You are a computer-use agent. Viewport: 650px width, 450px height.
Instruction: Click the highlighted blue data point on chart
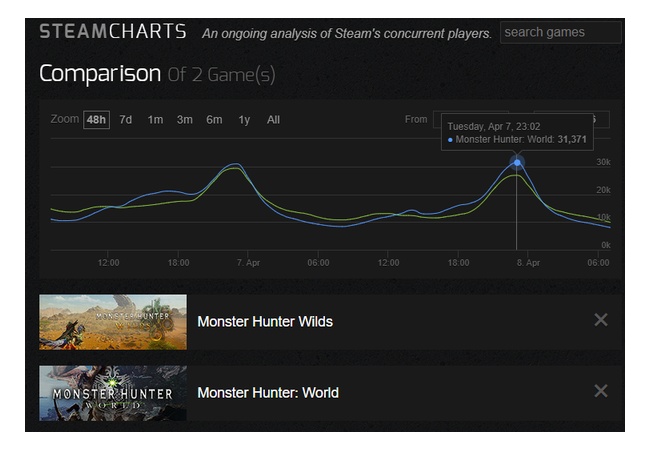(517, 162)
